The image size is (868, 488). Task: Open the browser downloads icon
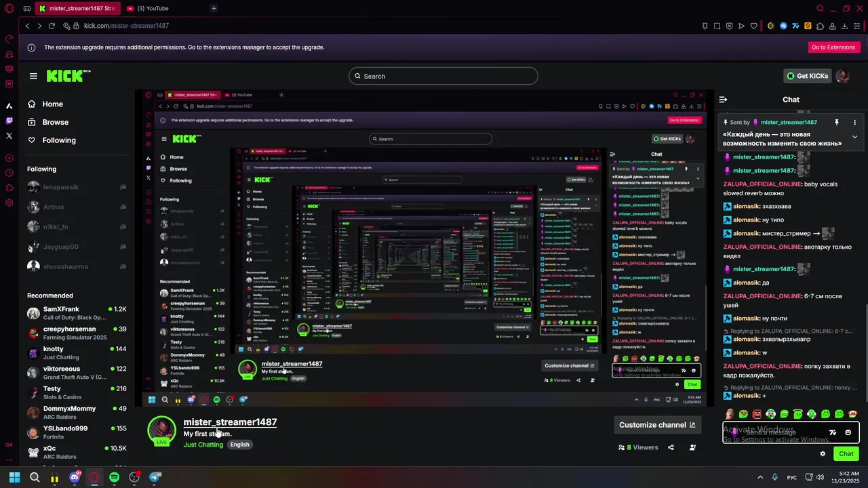coord(845,26)
